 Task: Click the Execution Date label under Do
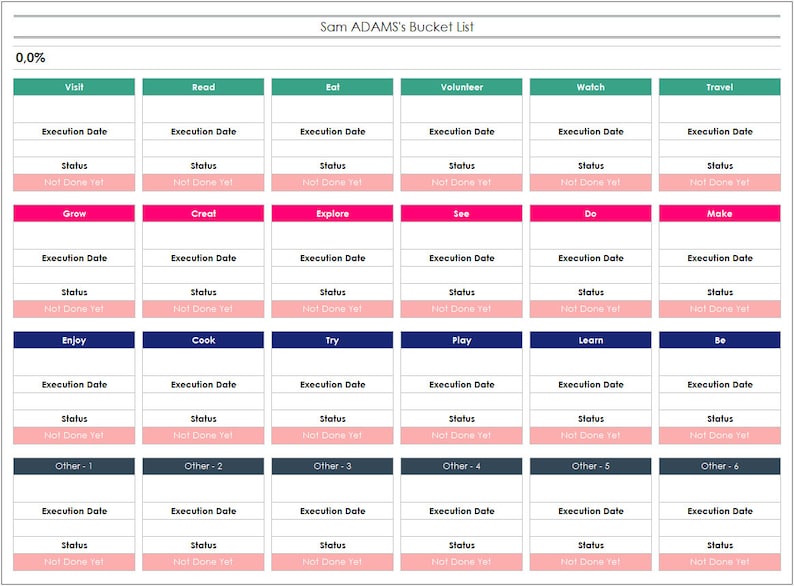[590, 258]
